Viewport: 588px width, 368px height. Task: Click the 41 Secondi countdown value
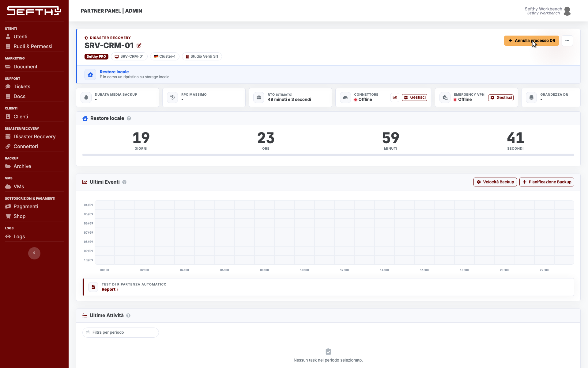click(515, 138)
